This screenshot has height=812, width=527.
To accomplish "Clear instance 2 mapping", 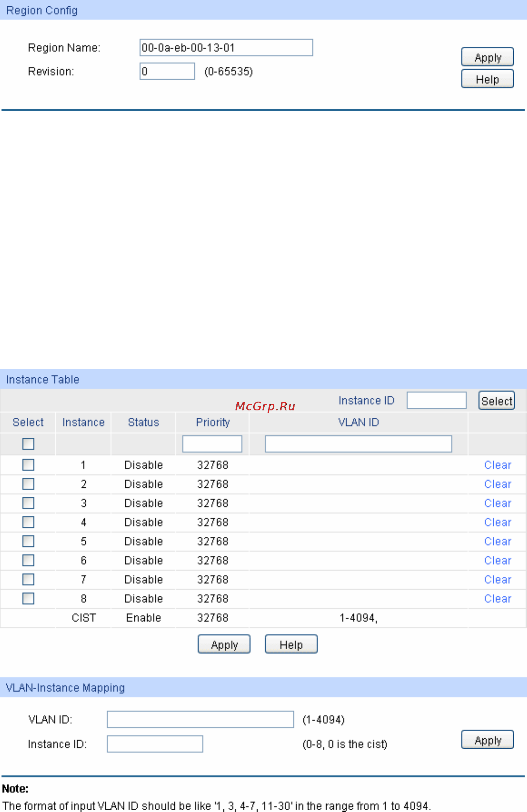I will click(x=498, y=484).
